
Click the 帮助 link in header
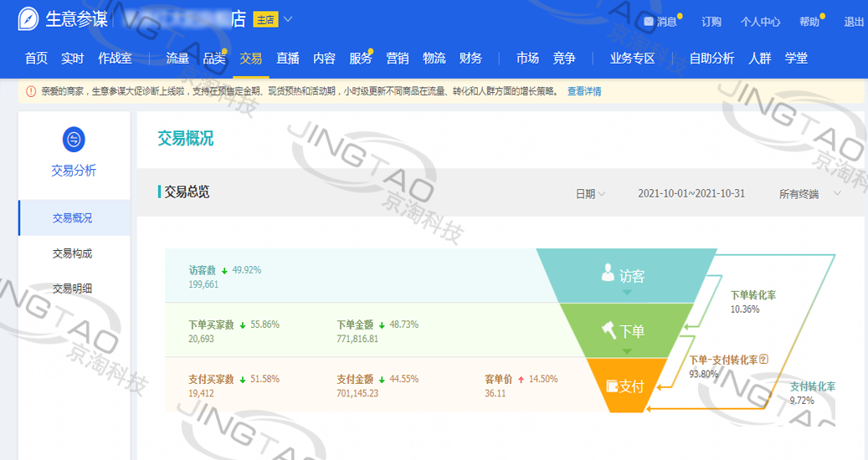pos(809,22)
